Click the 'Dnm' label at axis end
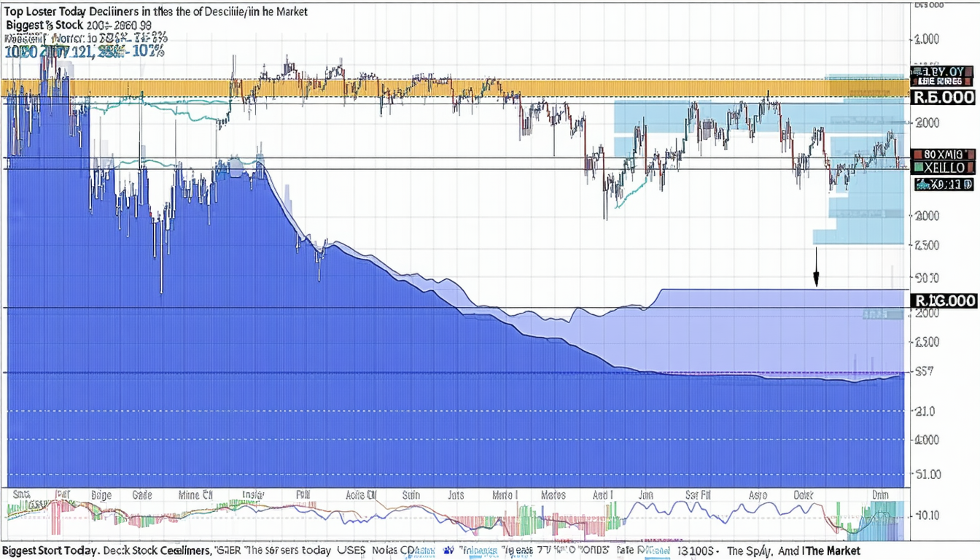 click(x=882, y=495)
